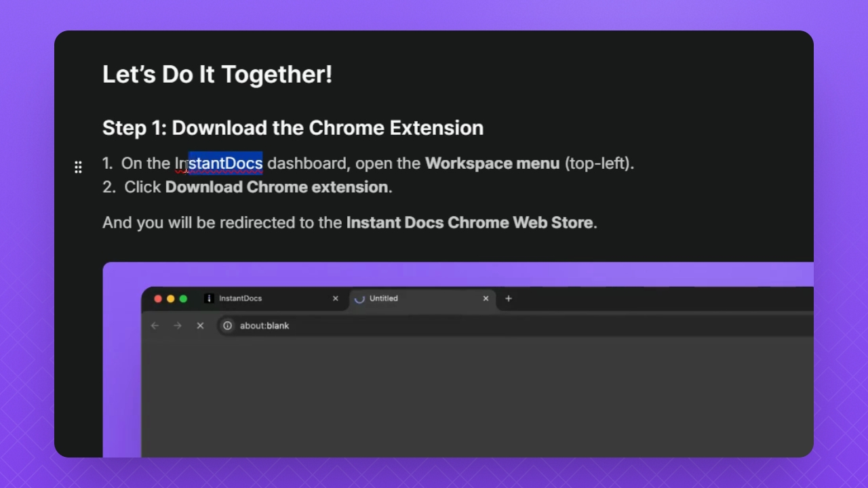The height and width of the screenshot is (488, 868).
Task: Click the 'Step 1: Download the Chrome Extension' heading
Action: (x=293, y=127)
